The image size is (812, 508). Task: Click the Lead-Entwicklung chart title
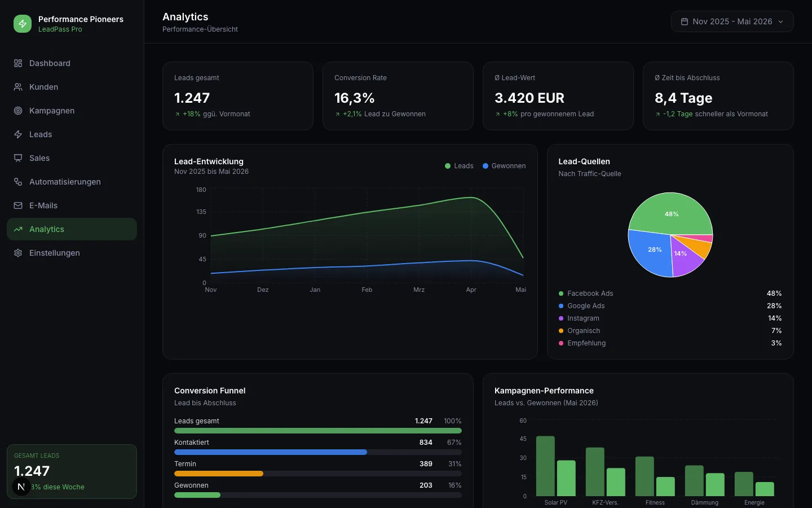tap(209, 161)
